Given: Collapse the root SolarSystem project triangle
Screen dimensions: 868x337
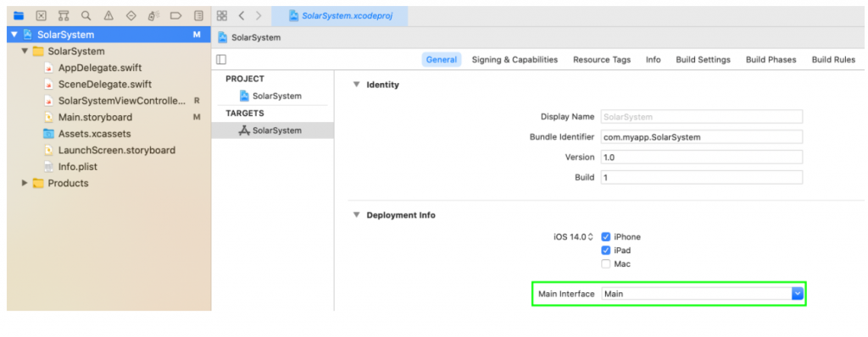Looking at the screenshot, I should [x=14, y=35].
